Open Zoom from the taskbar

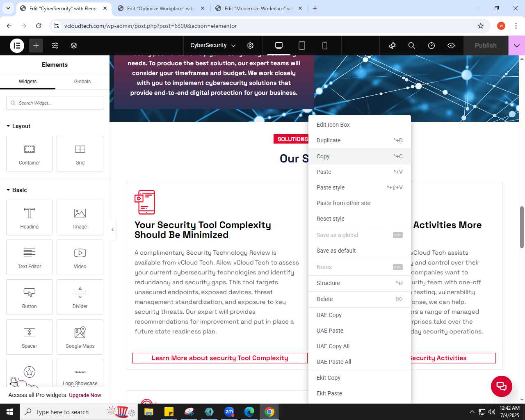[229, 412]
